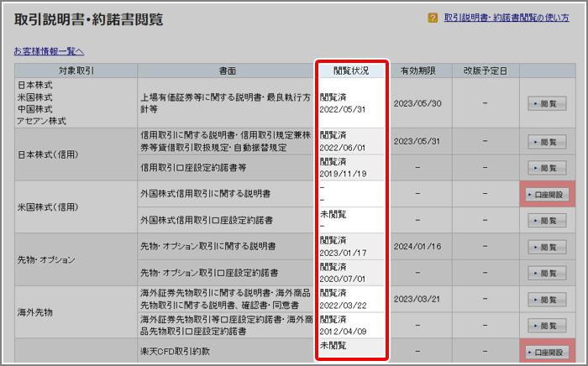Click the 先物・オプション取引口座設定約諾書 document name

tap(209, 273)
